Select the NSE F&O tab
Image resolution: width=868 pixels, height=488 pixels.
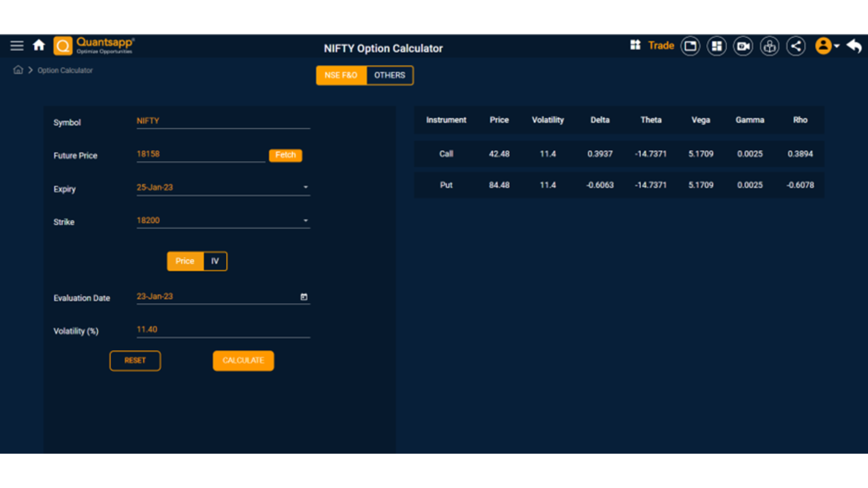tap(341, 75)
